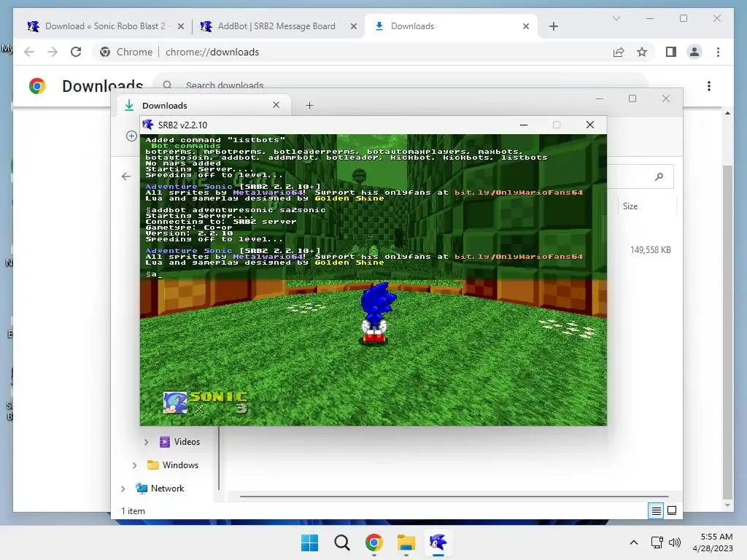Click the Sonic lives icon in HUD
Screen dimensions: 747x560
point(175,402)
